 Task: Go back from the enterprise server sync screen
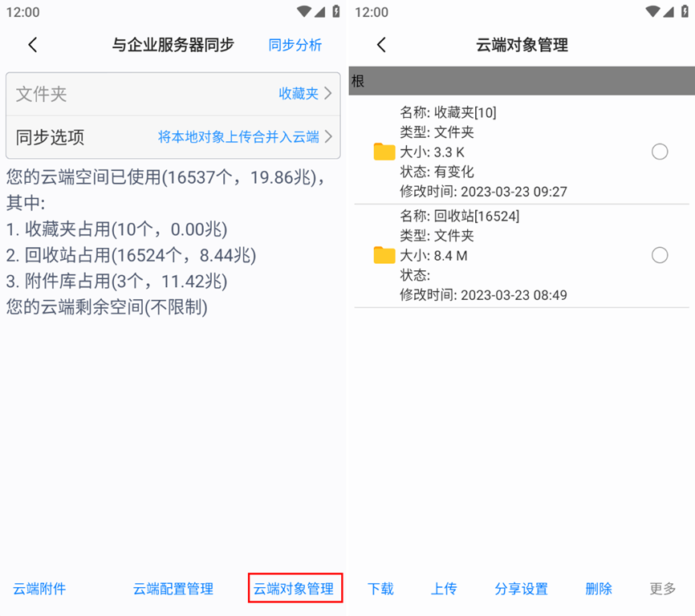(33, 45)
